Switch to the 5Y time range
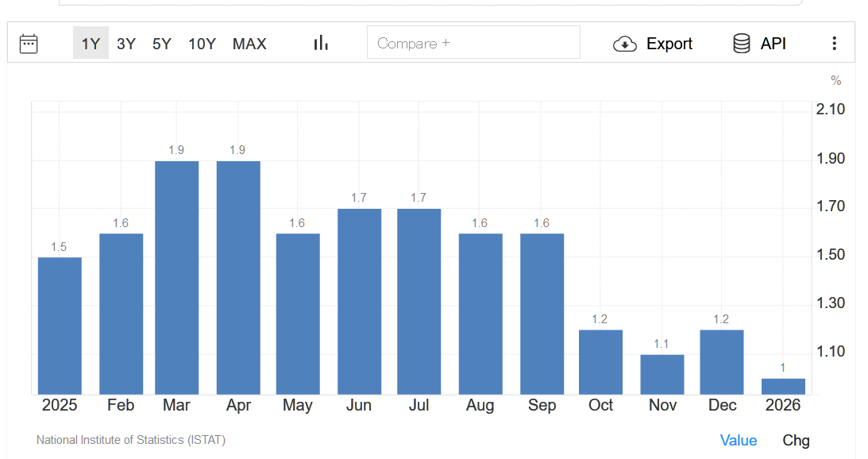This screenshot has height=459, width=868. [162, 44]
